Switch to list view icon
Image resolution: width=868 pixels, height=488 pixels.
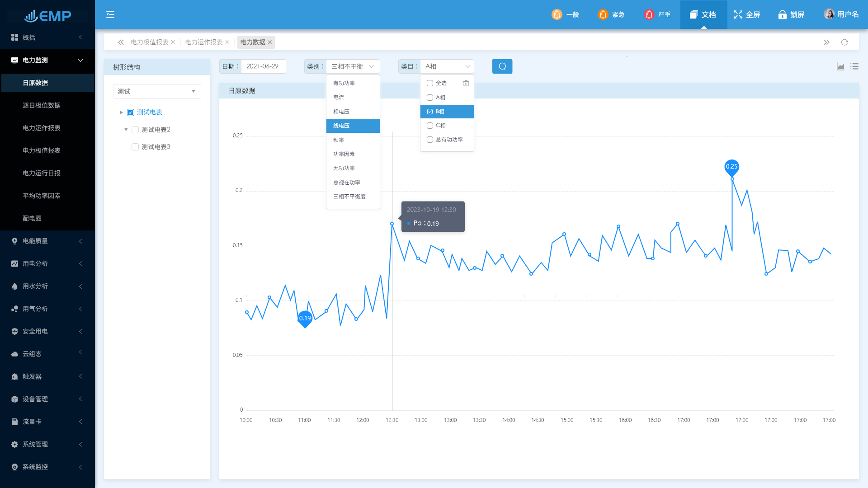(854, 66)
